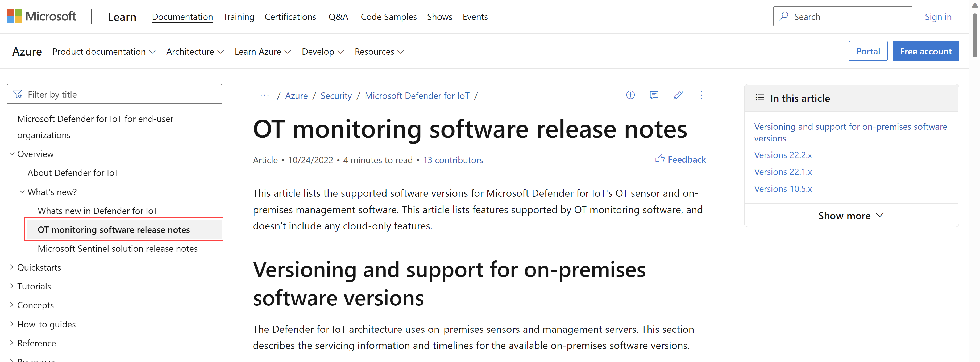Viewport: 980px width, 362px height.
Task: Click the Learn site title
Action: pyautogui.click(x=122, y=17)
